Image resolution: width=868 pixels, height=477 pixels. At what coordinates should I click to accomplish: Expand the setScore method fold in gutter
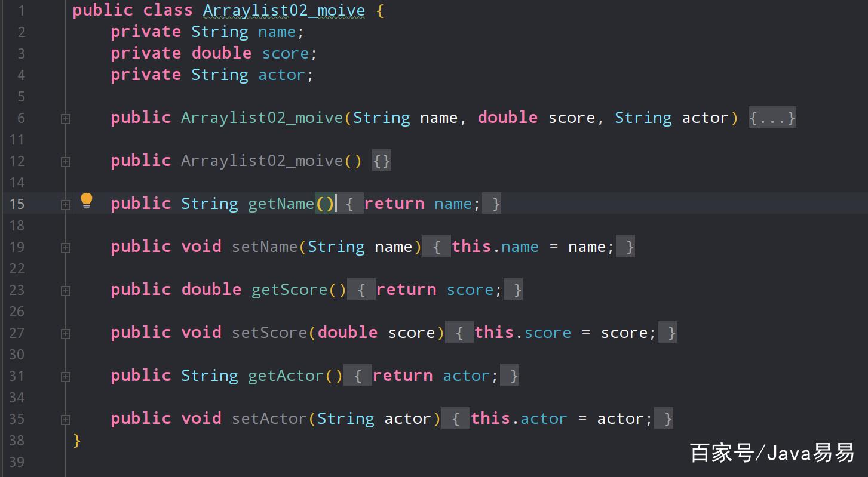coord(66,334)
